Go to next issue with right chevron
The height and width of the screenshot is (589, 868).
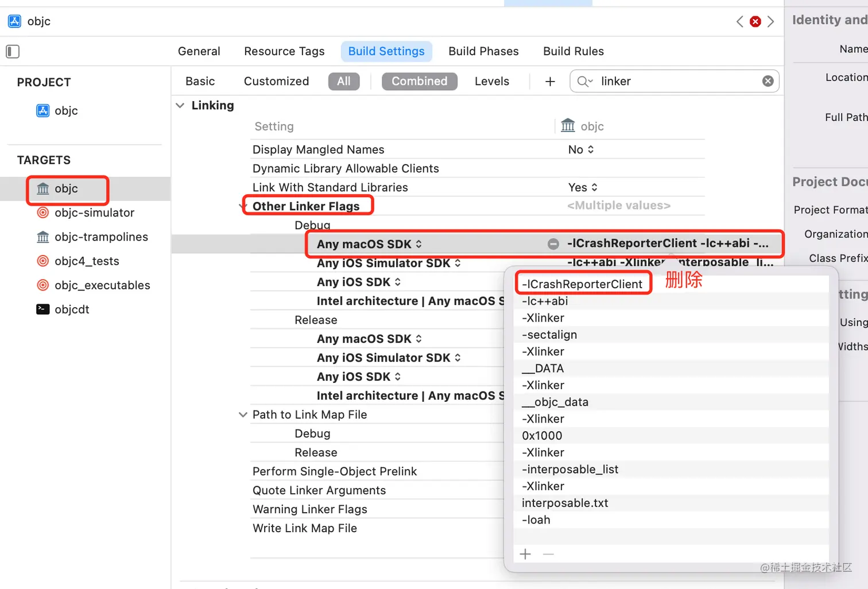[x=770, y=22]
